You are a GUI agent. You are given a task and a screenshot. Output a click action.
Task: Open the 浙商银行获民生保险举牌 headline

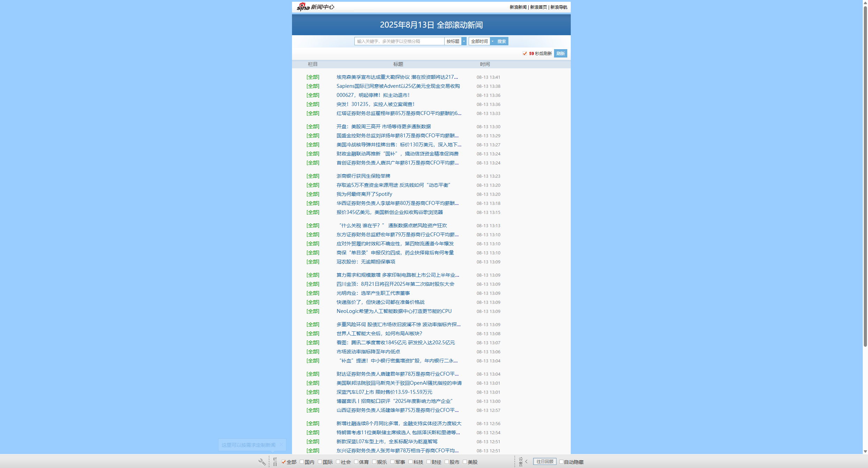[x=363, y=176]
